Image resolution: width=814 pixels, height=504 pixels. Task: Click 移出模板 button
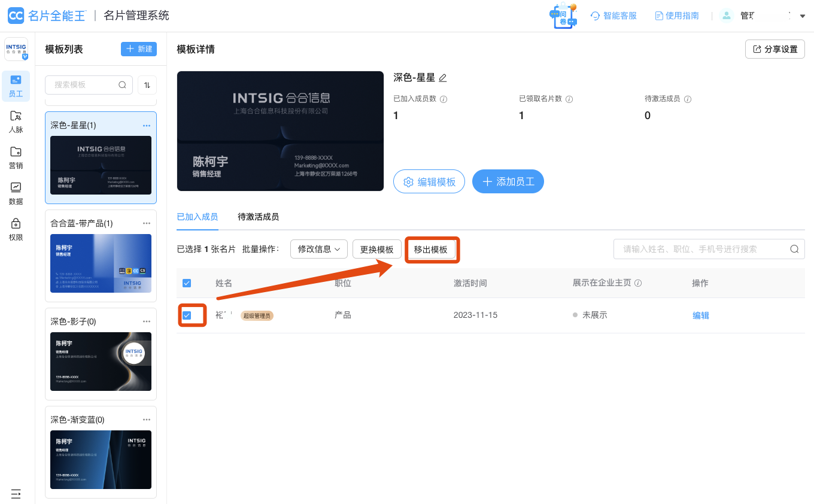click(431, 250)
